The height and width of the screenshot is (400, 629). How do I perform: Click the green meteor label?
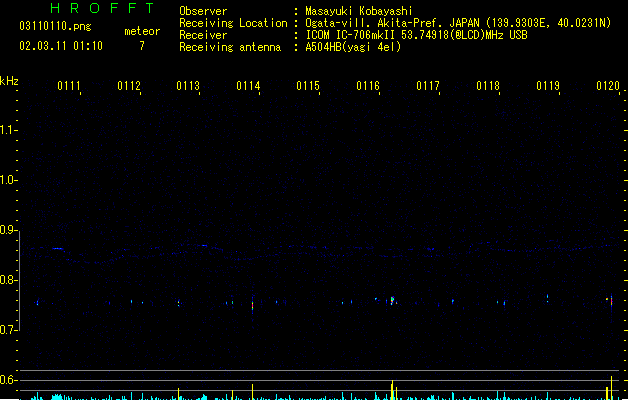coord(142,31)
